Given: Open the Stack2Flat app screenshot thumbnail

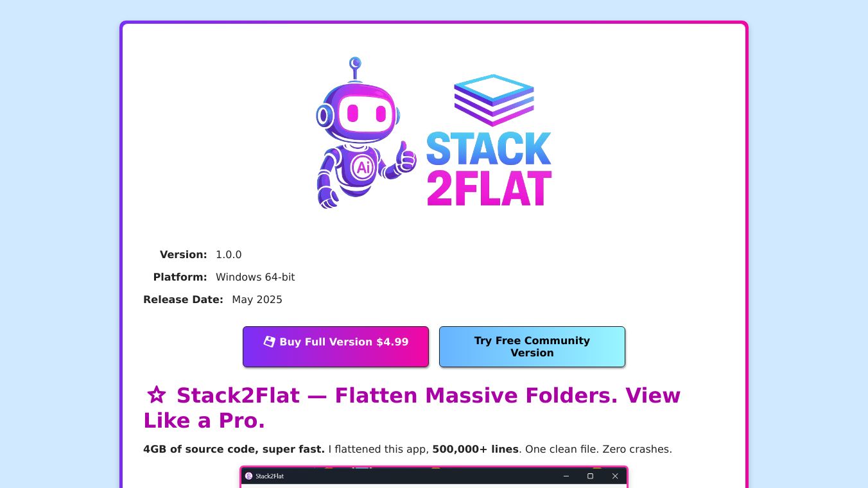Looking at the screenshot, I should tap(434, 477).
